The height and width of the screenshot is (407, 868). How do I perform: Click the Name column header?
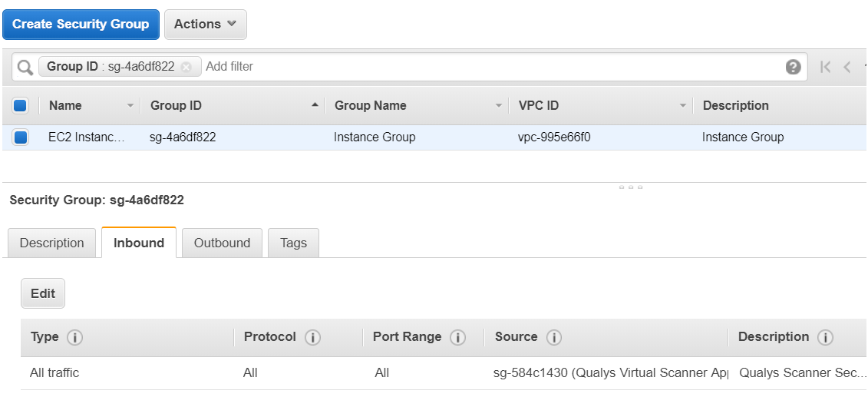(65, 105)
